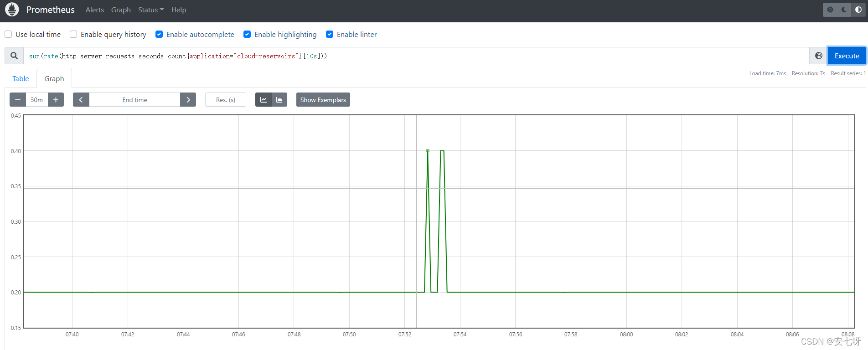Viewport: 868px width, 350px height.
Task: Click the Prometheus brand link
Action: pos(51,10)
